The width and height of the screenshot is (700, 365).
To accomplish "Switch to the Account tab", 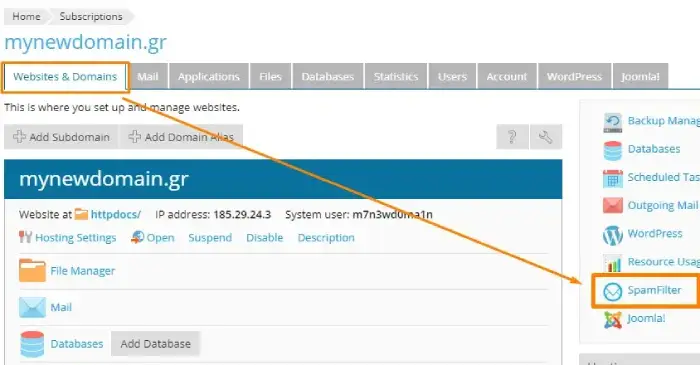I will [x=506, y=77].
